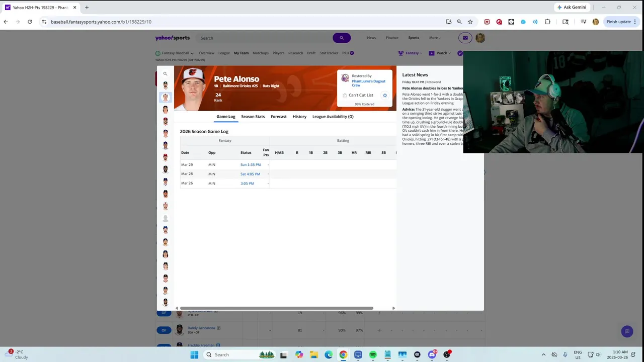The image size is (644, 362).
Task: Open Phantuums's Dugout Crew team link
Action: (368, 83)
